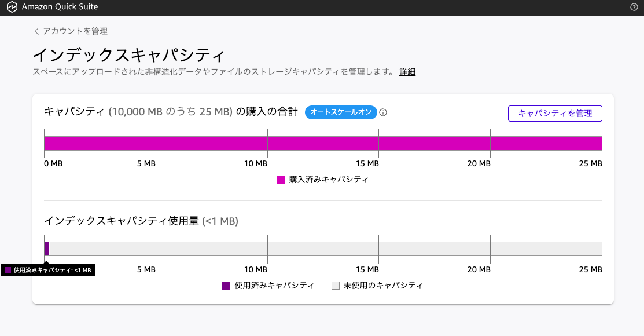Click the インデックスキャパシティ使用量 section heading

[x=122, y=221]
